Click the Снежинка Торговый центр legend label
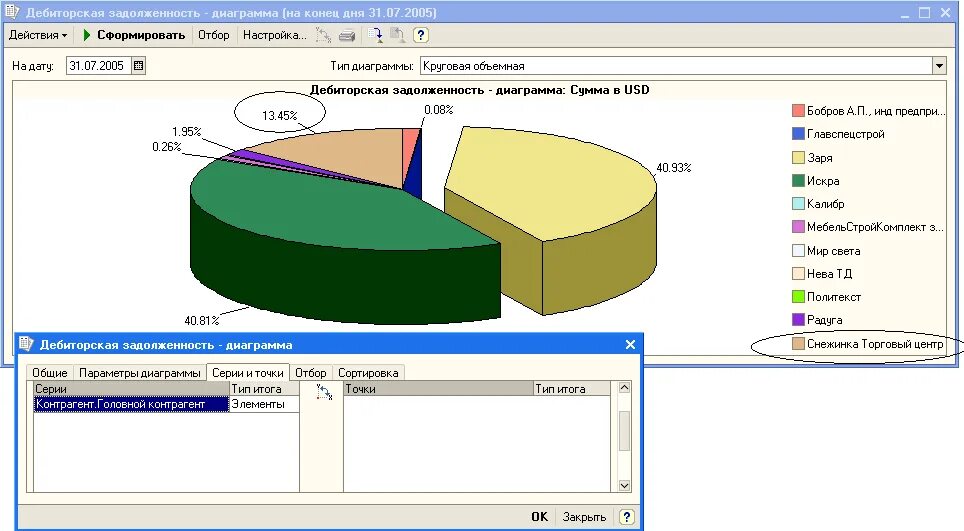This screenshot has height=531, width=964. [875, 344]
